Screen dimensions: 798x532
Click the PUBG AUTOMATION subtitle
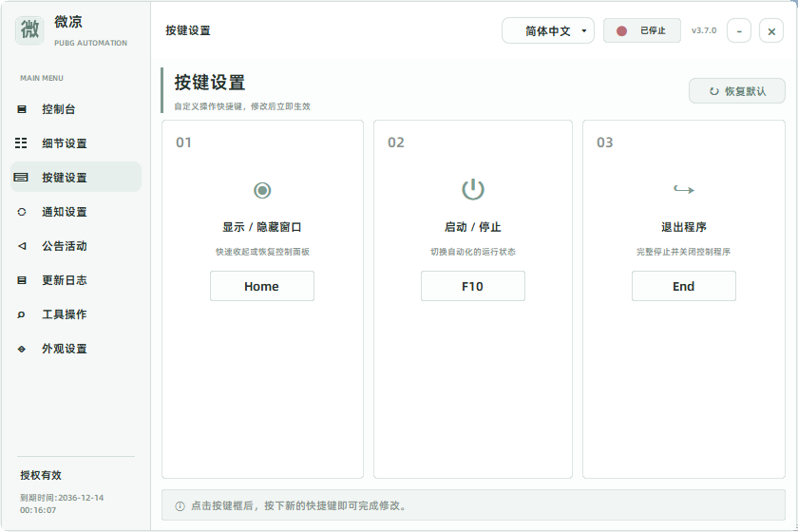(90, 43)
